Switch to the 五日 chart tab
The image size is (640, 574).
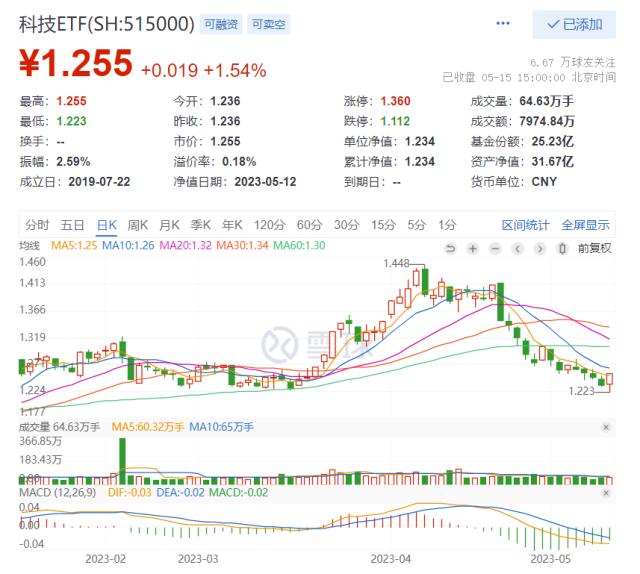click(x=72, y=225)
